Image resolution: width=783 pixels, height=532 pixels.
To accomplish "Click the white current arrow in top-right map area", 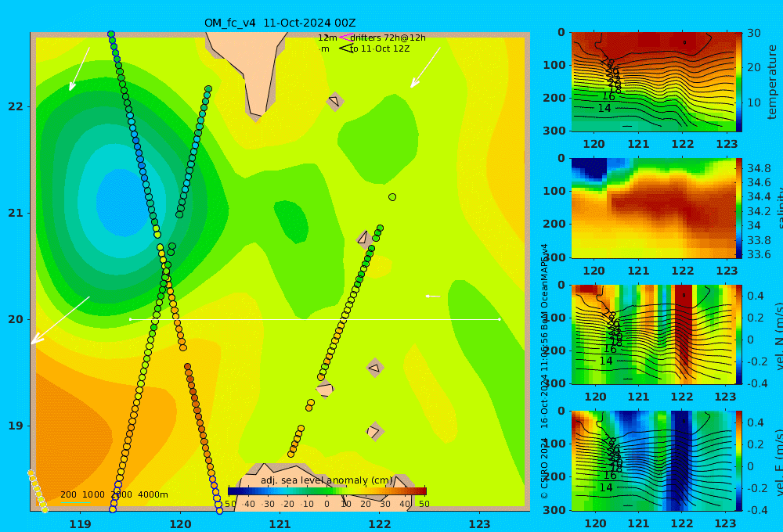I will pos(425,68).
